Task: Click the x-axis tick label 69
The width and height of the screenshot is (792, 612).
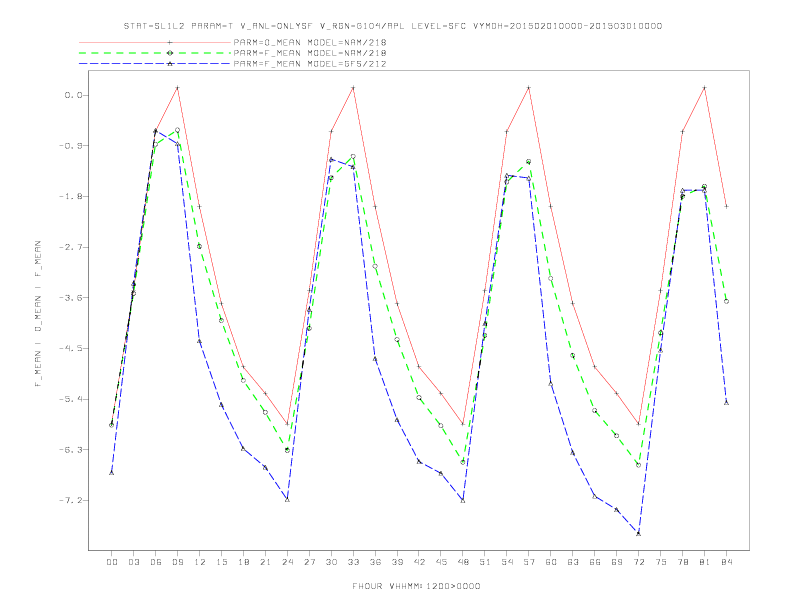Action: click(617, 562)
